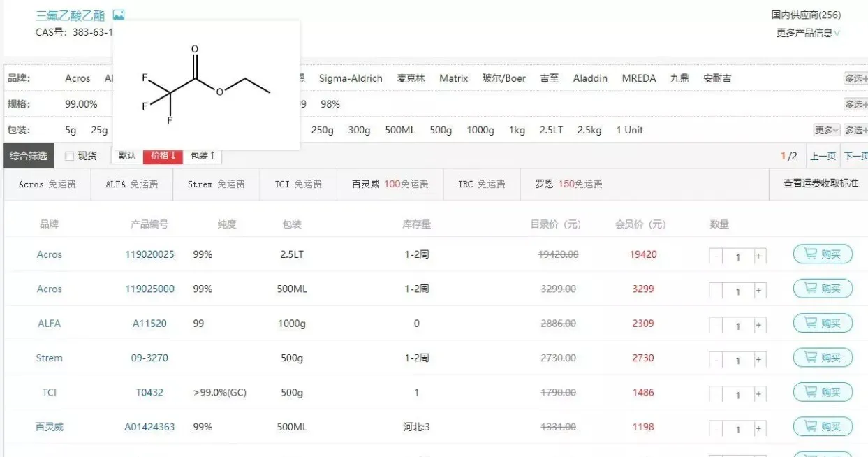
Task: Tick the 现货 in-stock checkbox
Action: point(69,156)
